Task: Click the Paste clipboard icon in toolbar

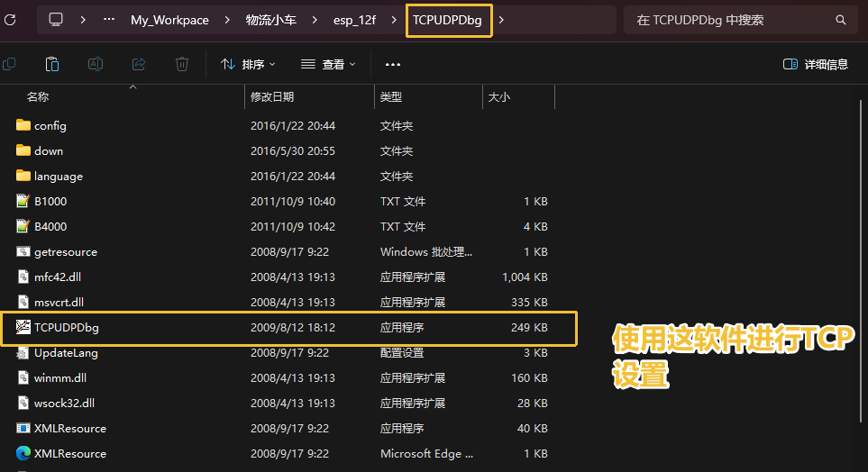Action: (52, 64)
